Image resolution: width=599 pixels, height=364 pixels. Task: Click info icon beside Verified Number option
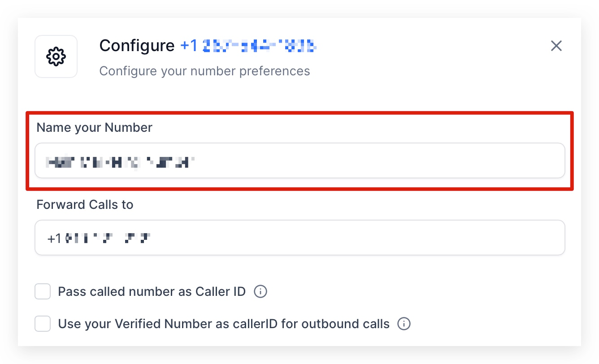pos(404,324)
